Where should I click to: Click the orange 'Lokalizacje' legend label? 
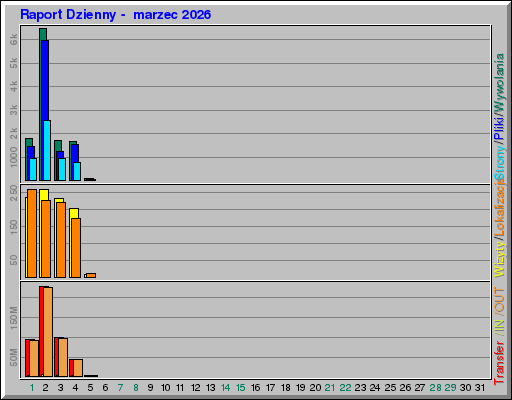[499, 208]
